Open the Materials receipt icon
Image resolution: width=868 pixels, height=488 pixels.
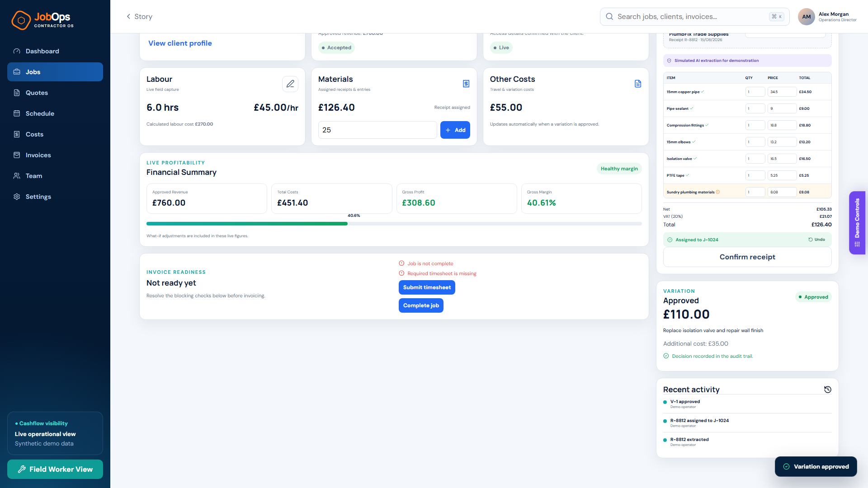click(466, 84)
